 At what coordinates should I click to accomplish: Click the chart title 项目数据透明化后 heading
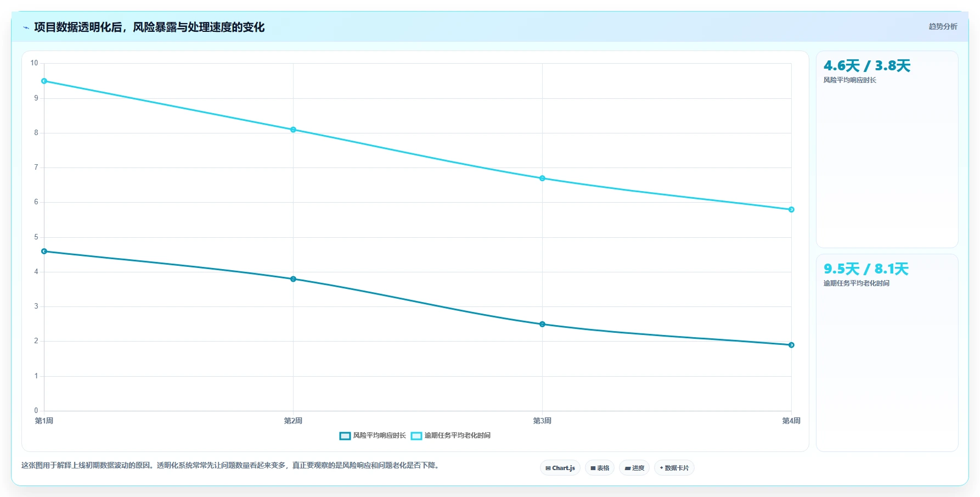[149, 27]
